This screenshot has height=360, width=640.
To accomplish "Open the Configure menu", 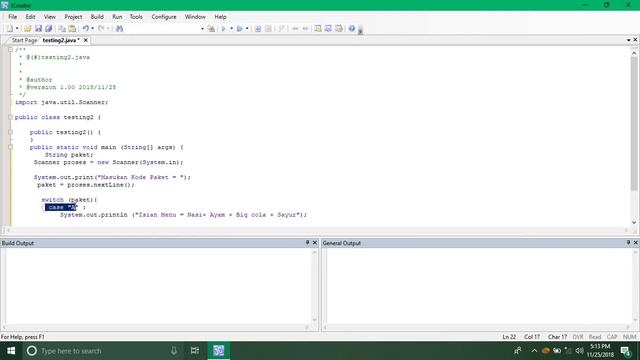I will 164,17.
